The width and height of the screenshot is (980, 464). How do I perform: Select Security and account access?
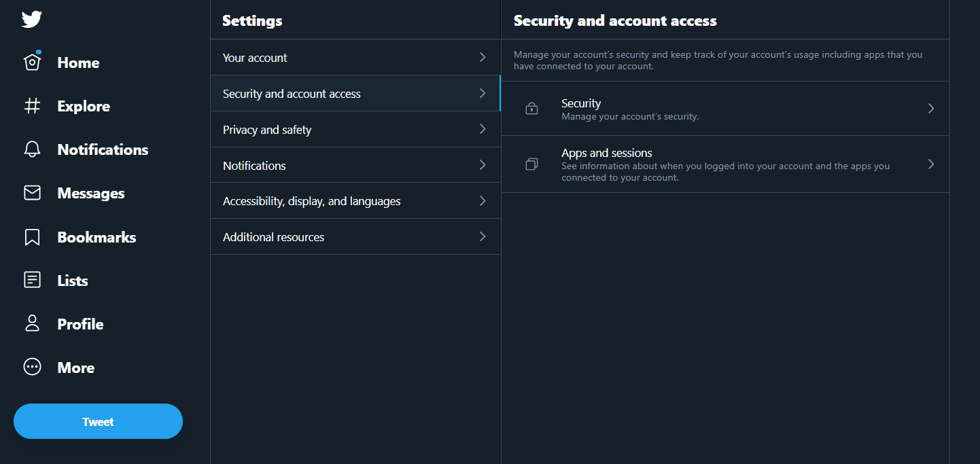[355, 93]
